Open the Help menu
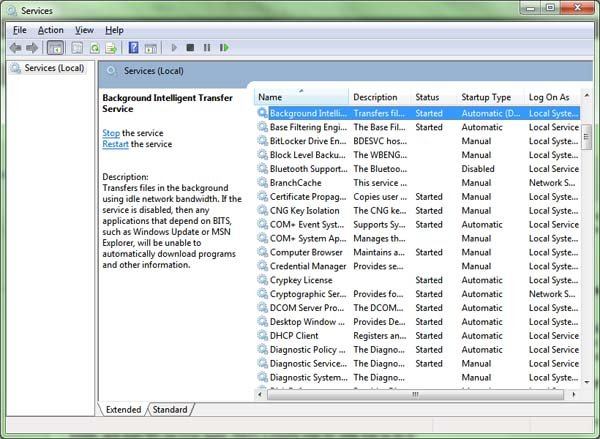This screenshot has width=600, height=439. click(x=114, y=30)
